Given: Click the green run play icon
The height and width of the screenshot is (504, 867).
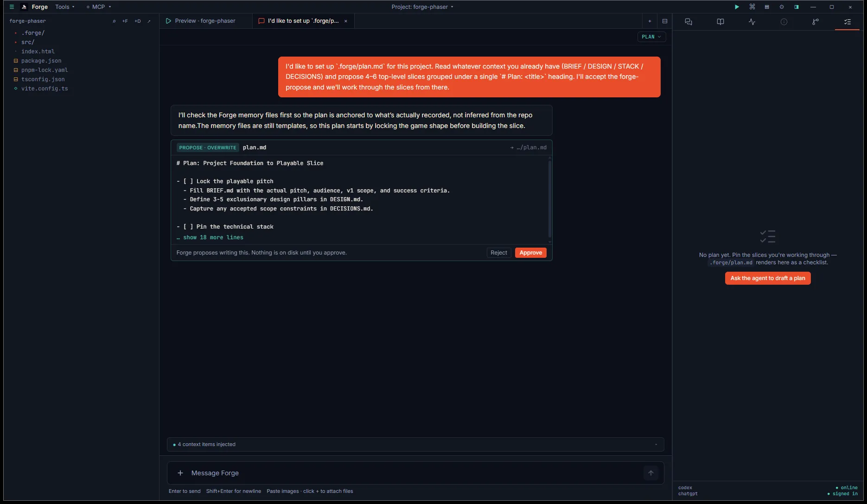Looking at the screenshot, I should tap(737, 7).
